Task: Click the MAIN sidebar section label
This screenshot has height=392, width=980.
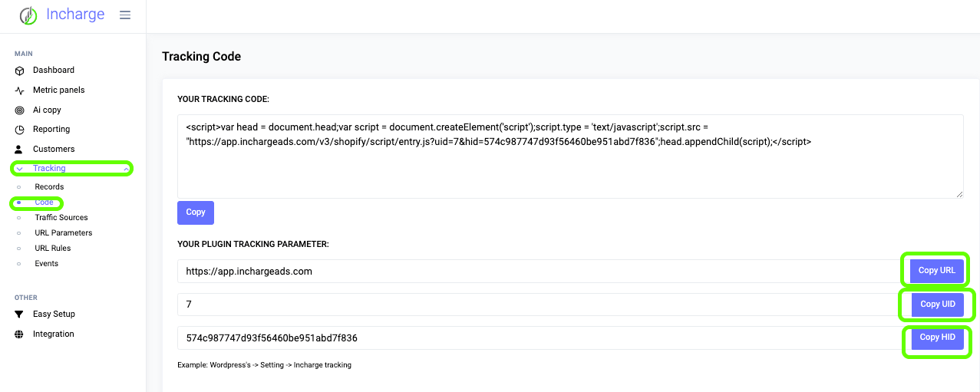Action: [24, 54]
